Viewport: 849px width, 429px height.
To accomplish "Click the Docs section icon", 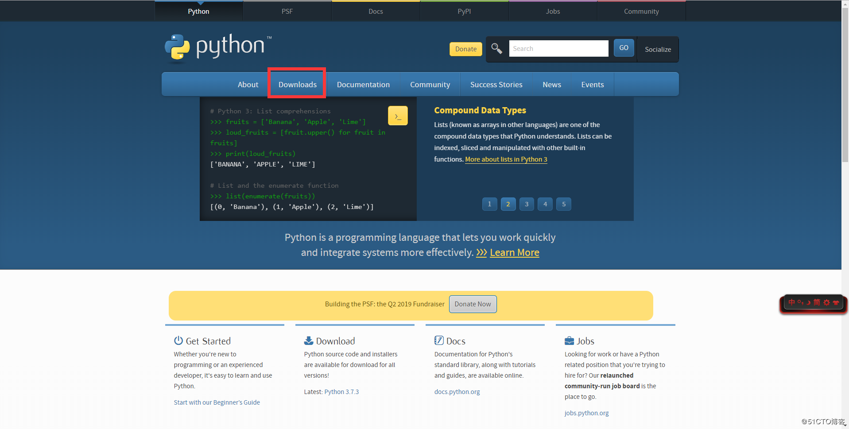I will pos(439,341).
